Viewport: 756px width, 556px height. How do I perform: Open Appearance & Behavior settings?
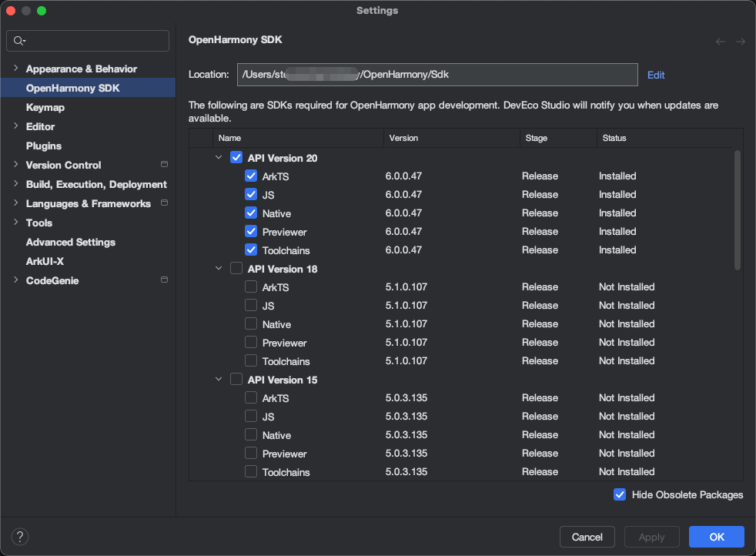tap(82, 69)
